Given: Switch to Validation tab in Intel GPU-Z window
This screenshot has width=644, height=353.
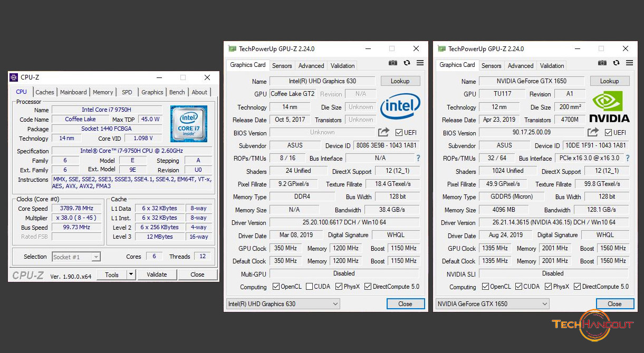Looking at the screenshot, I should (x=343, y=66).
